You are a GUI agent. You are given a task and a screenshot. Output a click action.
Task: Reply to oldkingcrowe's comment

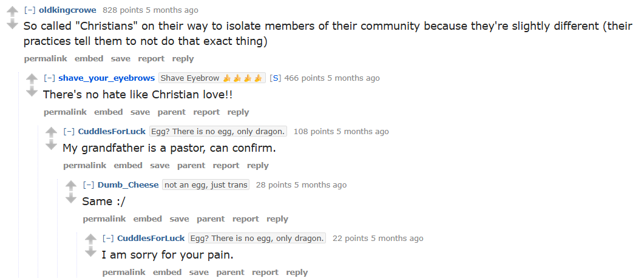[x=183, y=59]
